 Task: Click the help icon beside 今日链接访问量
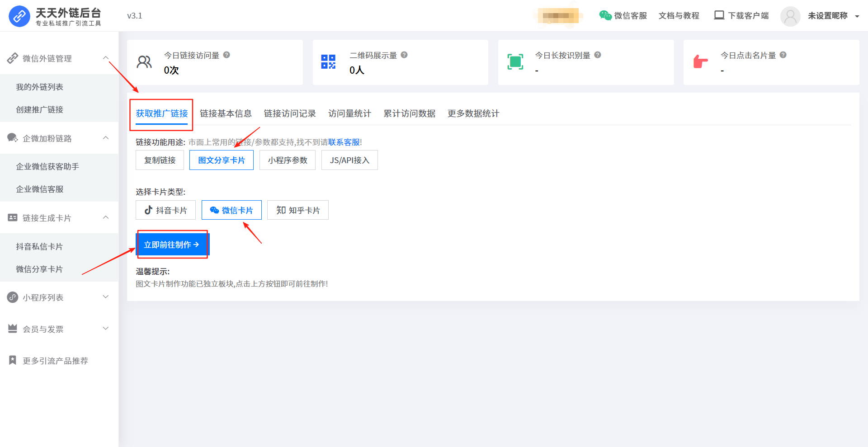[x=226, y=55]
